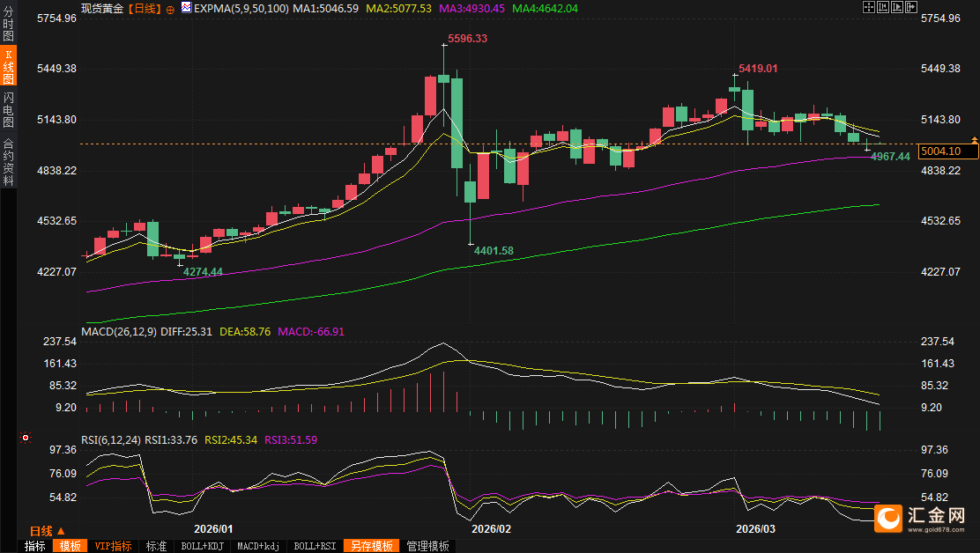
Task: Click the crosshair cursor icon at top right
Action: tap(868, 7)
